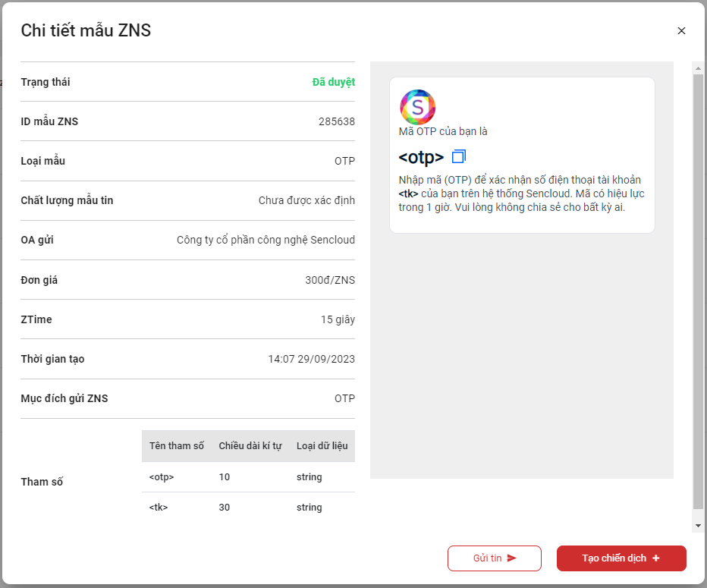The image size is (707, 588).
Task: Click the Đã duyệt status text
Action: (x=333, y=82)
